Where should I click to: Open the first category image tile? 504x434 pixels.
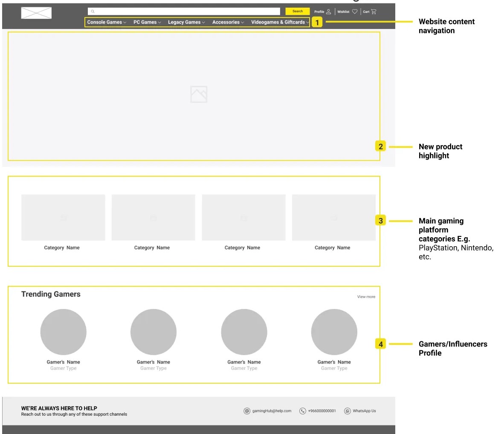point(63,218)
